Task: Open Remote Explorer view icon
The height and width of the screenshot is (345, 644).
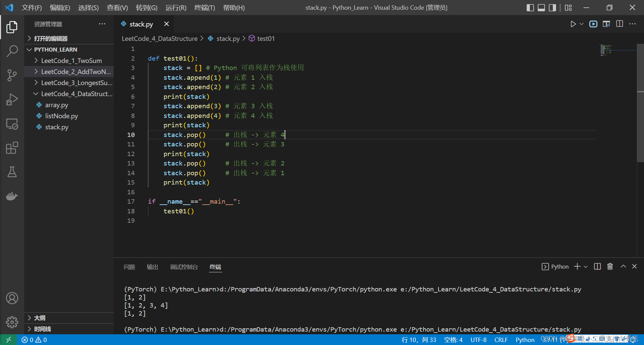Action: pos(12,124)
